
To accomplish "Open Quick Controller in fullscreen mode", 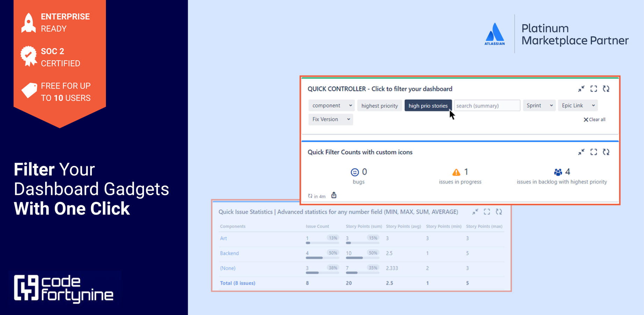I will coord(594,89).
